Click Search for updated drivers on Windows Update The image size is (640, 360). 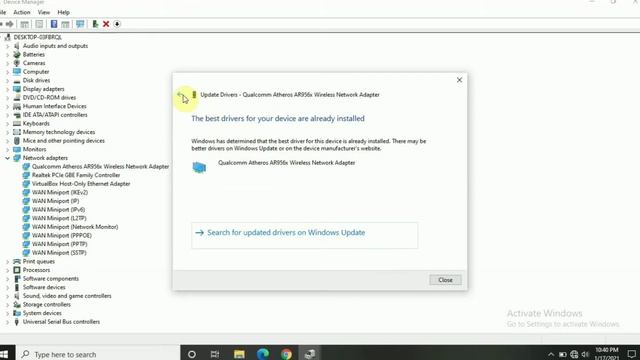click(304, 235)
